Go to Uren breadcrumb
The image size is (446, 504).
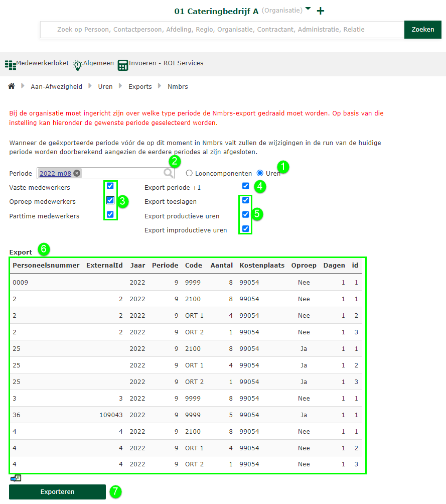click(105, 86)
